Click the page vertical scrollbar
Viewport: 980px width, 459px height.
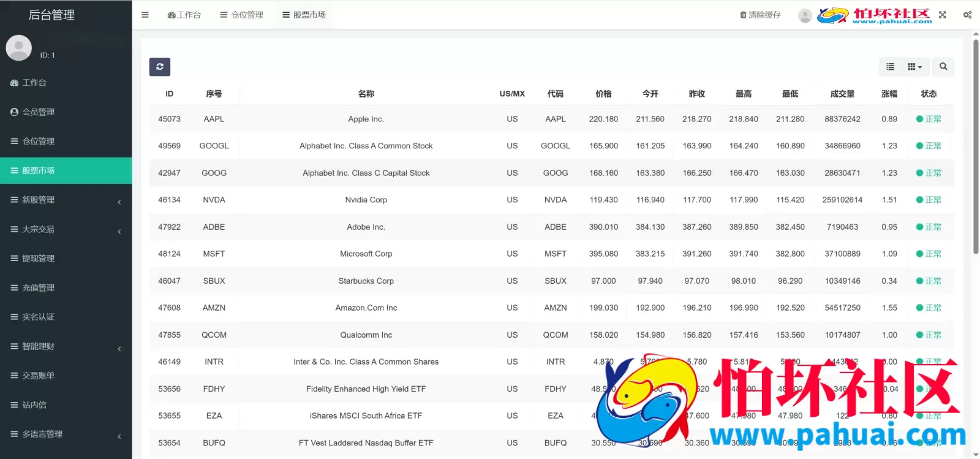coord(976,147)
